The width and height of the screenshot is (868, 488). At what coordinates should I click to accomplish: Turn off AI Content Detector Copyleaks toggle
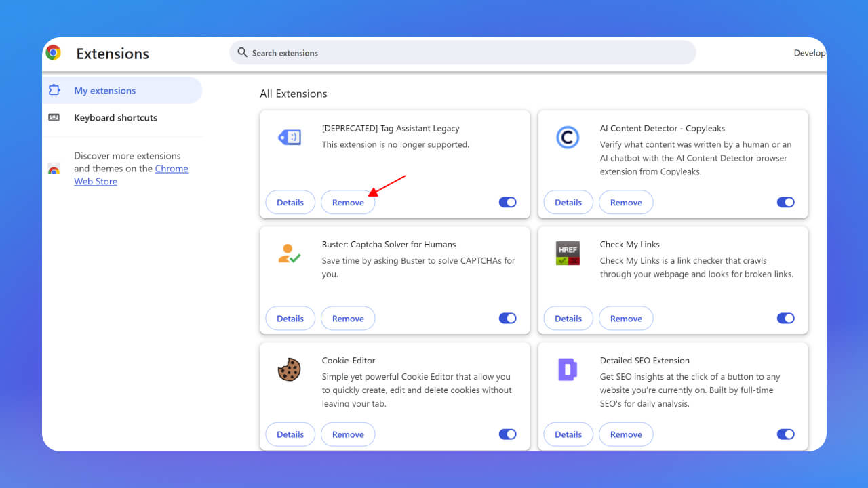click(786, 202)
